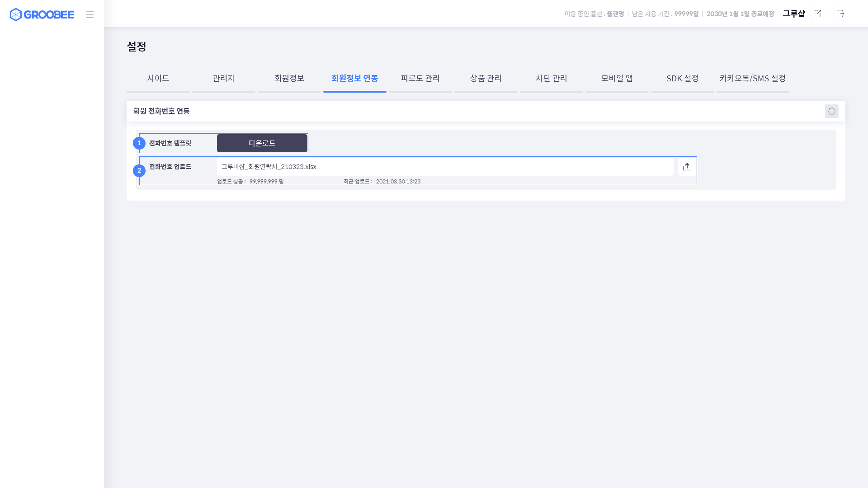Select the 회원정보 tab
The height and width of the screenshot is (488, 868).
(289, 79)
